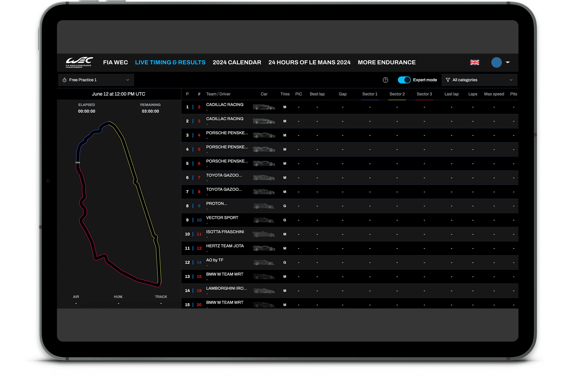Open the FIA WEC menu

(116, 62)
